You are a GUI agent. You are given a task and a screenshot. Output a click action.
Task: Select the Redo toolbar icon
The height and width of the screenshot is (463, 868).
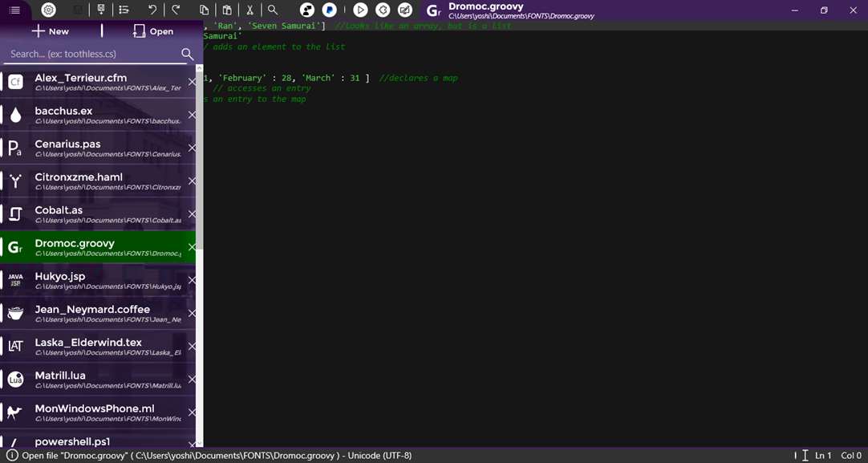coord(176,10)
